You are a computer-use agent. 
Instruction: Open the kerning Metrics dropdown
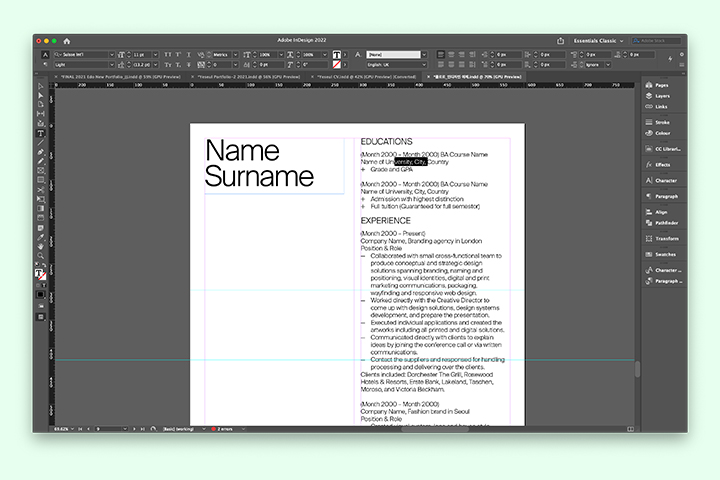pyautogui.click(x=236, y=55)
